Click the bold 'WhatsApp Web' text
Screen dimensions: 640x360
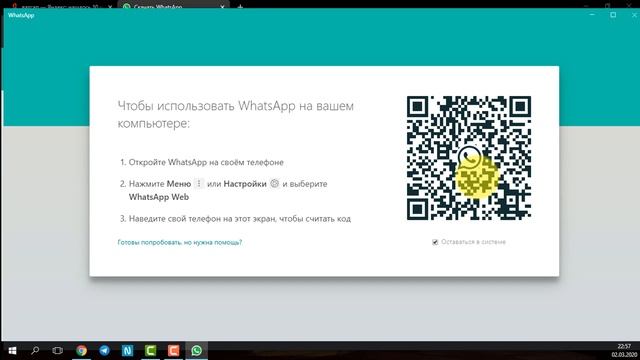[159, 197]
